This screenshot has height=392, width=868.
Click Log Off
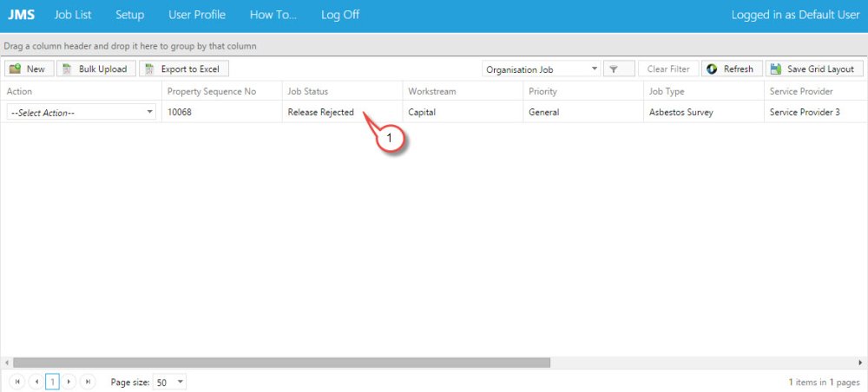340,15
